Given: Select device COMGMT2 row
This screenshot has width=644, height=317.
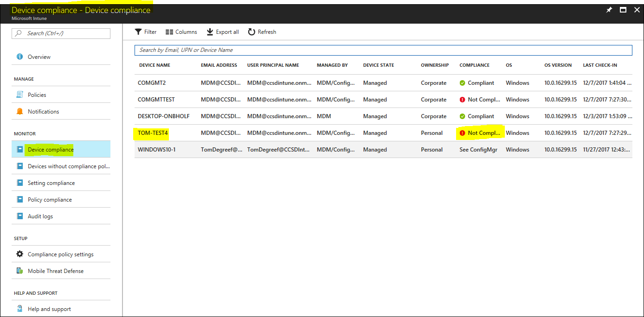Looking at the screenshot, I should pos(383,83).
